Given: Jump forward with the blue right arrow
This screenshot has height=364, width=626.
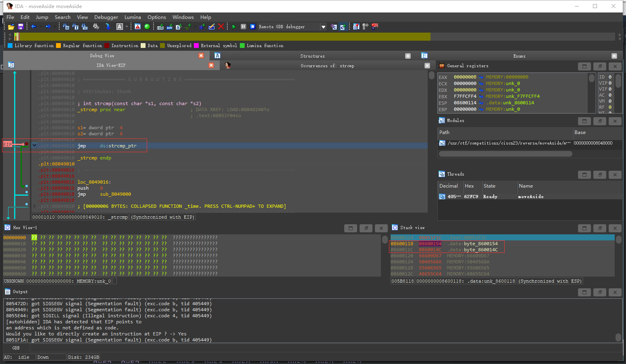Looking at the screenshot, I should (48, 27).
